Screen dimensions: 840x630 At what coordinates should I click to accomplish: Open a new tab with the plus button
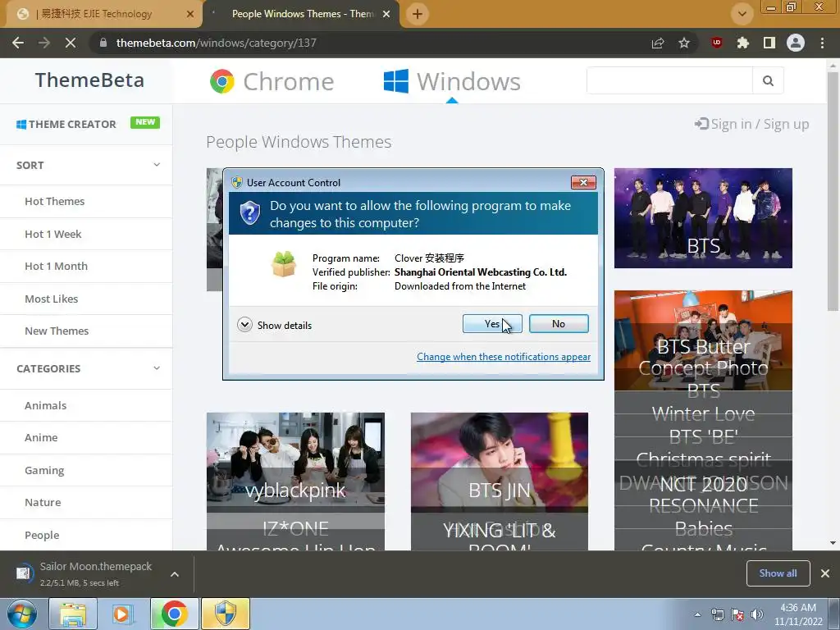pyautogui.click(x=418, y=14)
